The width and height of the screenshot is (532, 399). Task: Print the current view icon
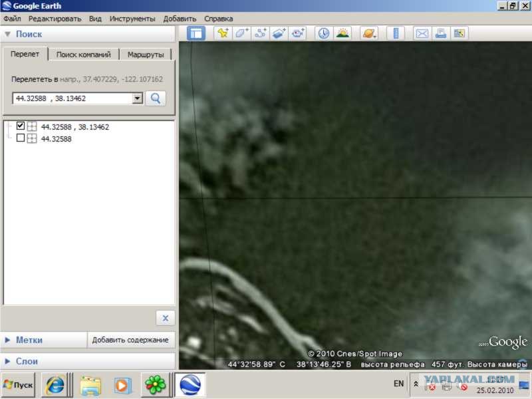tap(440, 33)
